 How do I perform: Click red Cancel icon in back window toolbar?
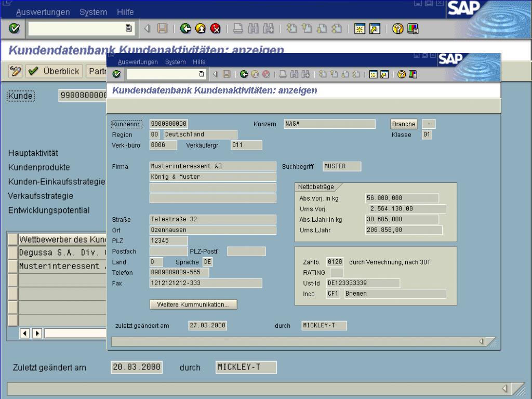[x=216, y=29]
